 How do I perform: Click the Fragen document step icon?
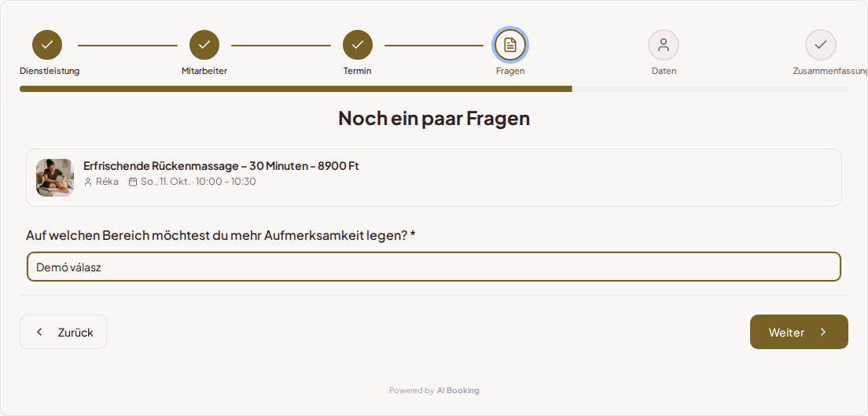point(510,45)
